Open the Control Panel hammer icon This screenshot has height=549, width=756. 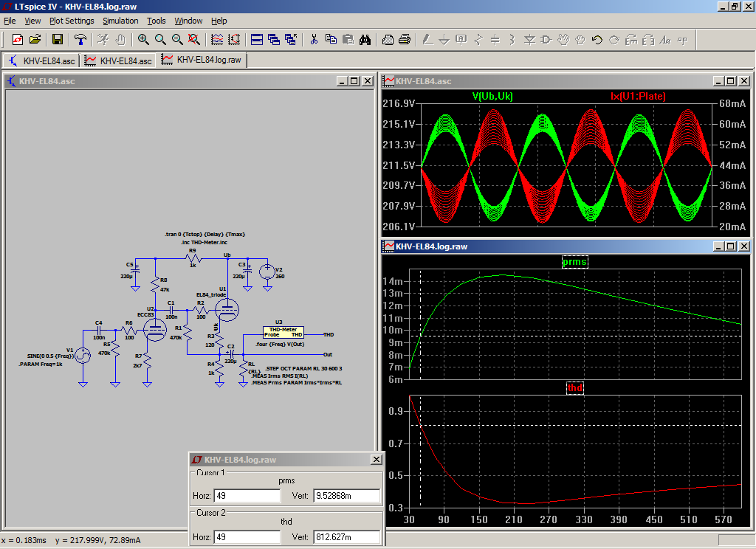pyautogui.click(x=80, y=40)
